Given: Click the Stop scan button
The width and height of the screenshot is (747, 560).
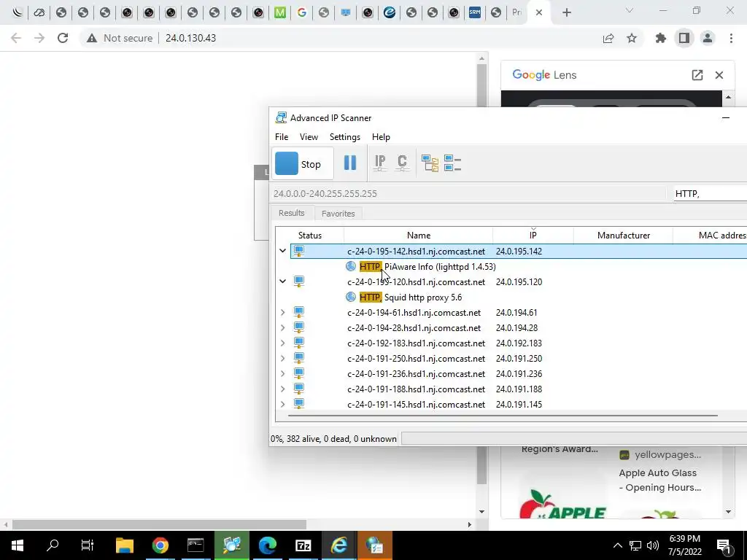Looking at the screenshot, I should (302, 164).
